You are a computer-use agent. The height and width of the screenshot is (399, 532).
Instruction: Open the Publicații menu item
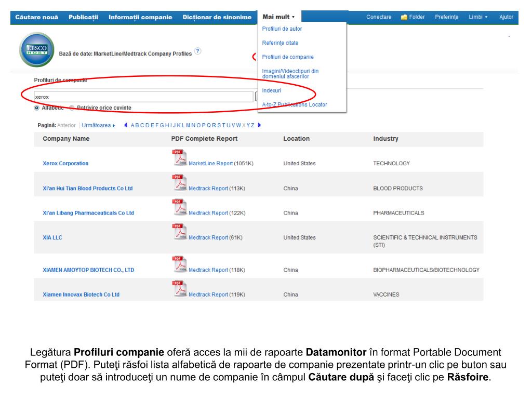coord(84,17)
